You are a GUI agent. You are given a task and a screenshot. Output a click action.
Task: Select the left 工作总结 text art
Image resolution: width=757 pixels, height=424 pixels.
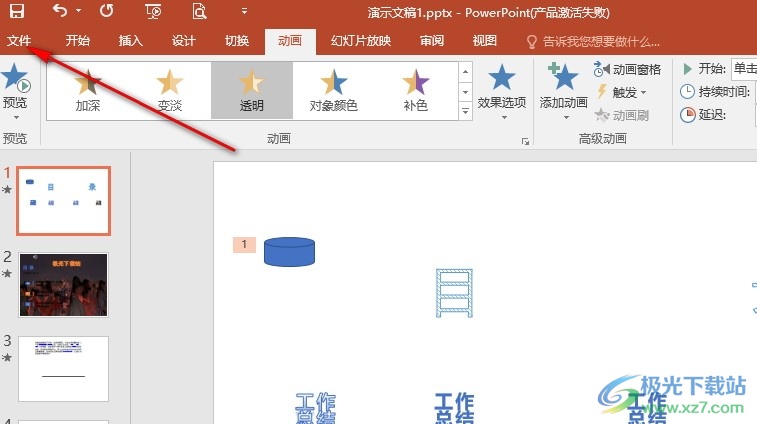pyautogui.click(x=315, y=409)
